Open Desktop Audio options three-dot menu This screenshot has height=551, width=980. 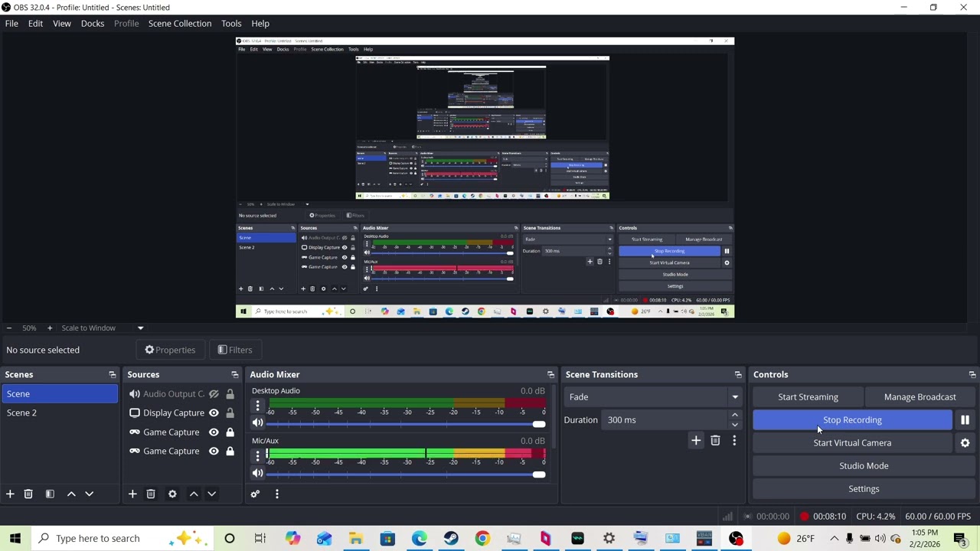pos(258,406)
